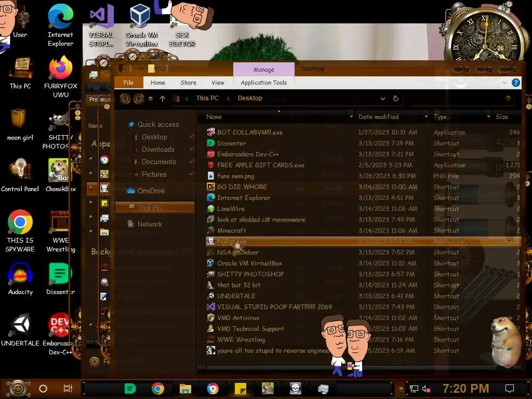Open Task View on taskbar
Viewport: 532px width, 399px height.
pos(68,389)
